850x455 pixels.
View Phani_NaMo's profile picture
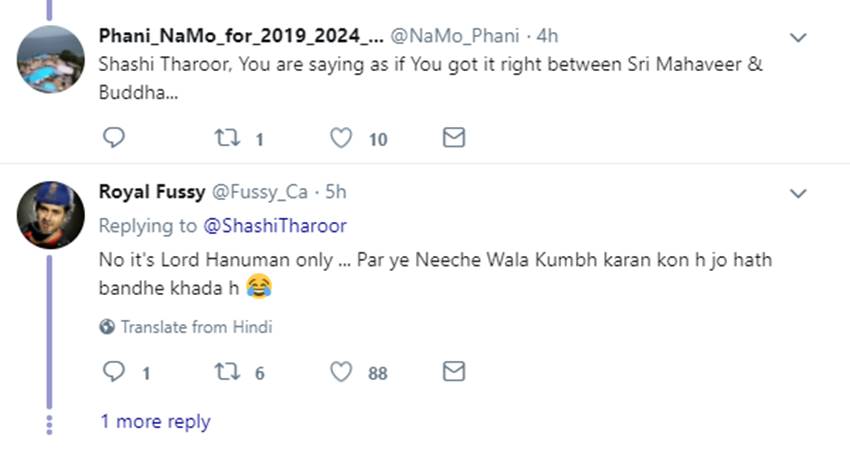[51, 58]
